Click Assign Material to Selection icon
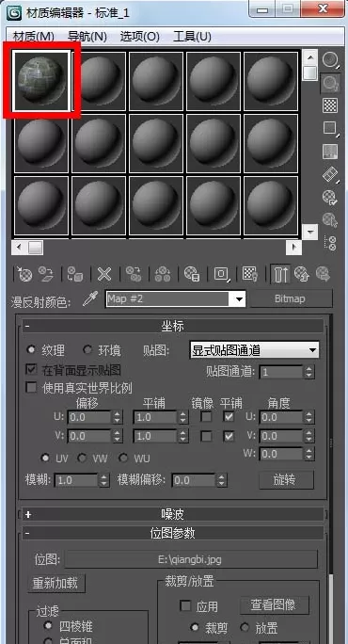Image resolution: width=348 pixels, height=644 pixels. 75,274
